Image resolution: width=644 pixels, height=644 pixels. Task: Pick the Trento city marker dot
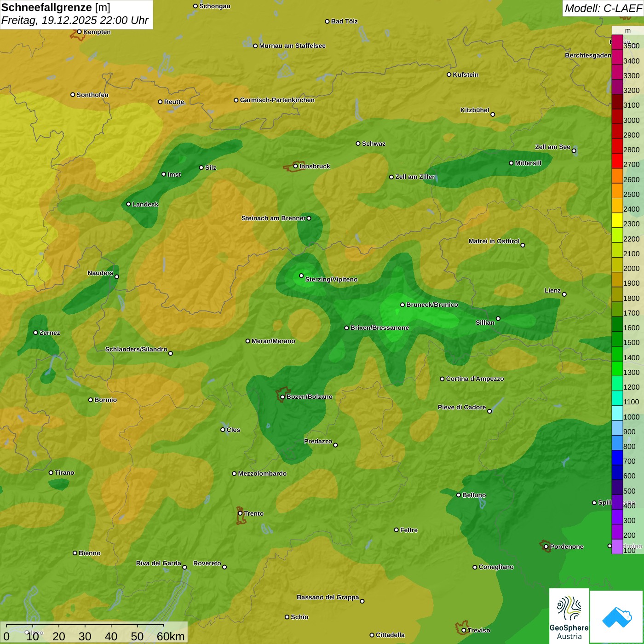(x=240, y=513)
